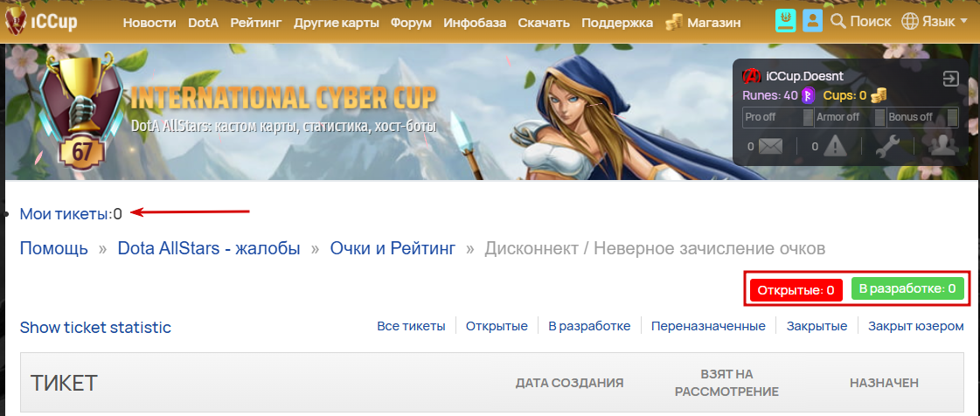This screenshot has width=980, height=416.
Task: Go to Помощь breadcrumb
Action: tap(53, 248)
